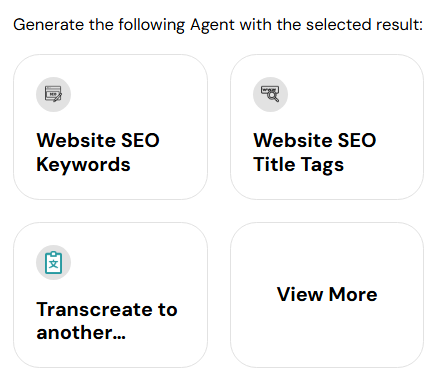Viewport: 439px width, 381px height.
Task: Select the gray circle behind the SEO Keywords icon
Action: pyautogui.click(x=53, y=94)
